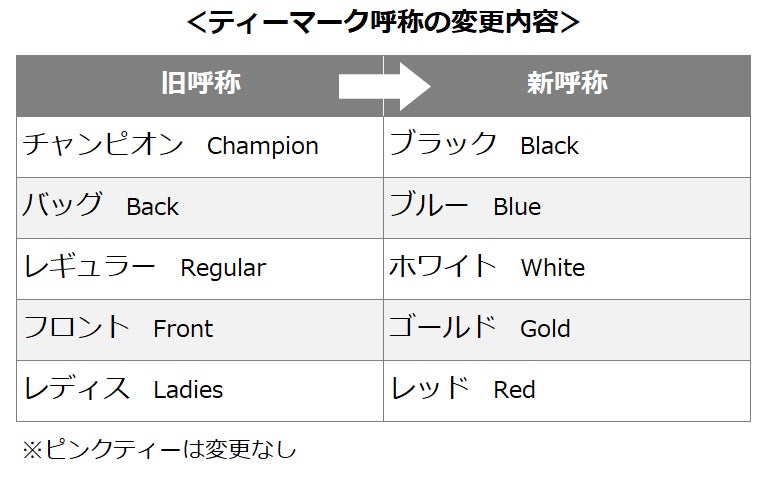Image resolution: width=765 pixels, height=482 pixels.
Task: Click the ブラック Black cell
Action: pos(567,147)
